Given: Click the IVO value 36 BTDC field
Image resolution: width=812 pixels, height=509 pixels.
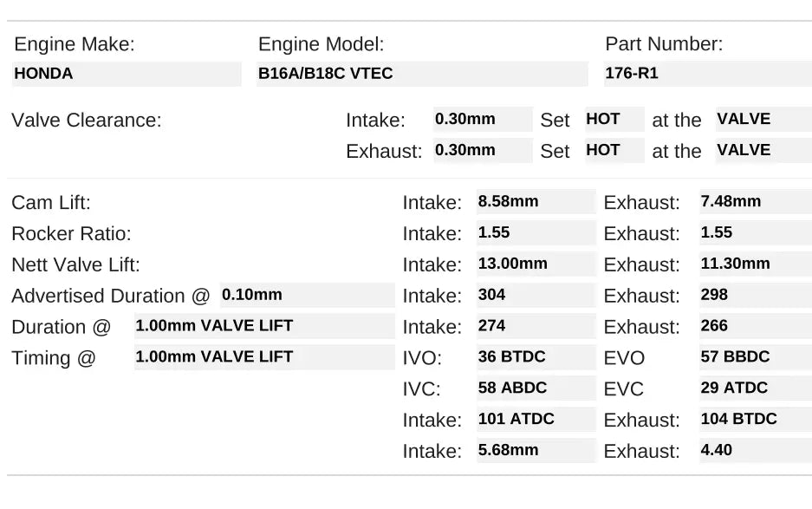Looking at the screenshot, I should pyautogui.click(x=536, y=357).
